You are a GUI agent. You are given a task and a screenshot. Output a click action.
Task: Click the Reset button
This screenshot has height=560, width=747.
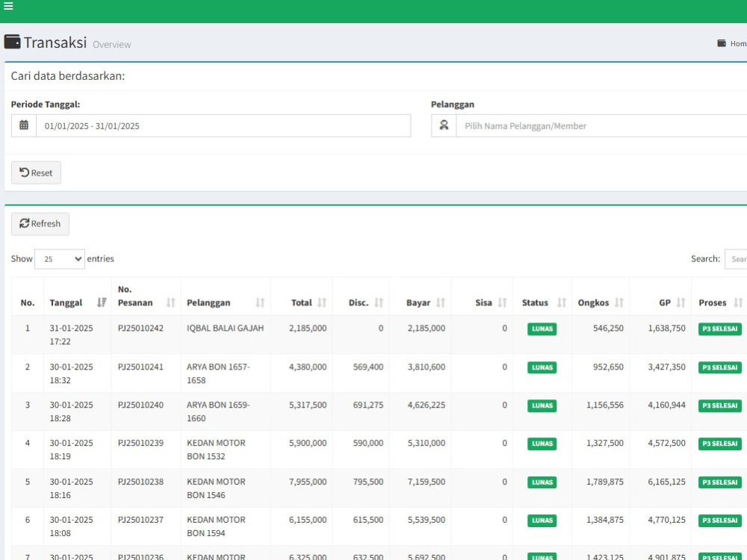click(36, 173)
